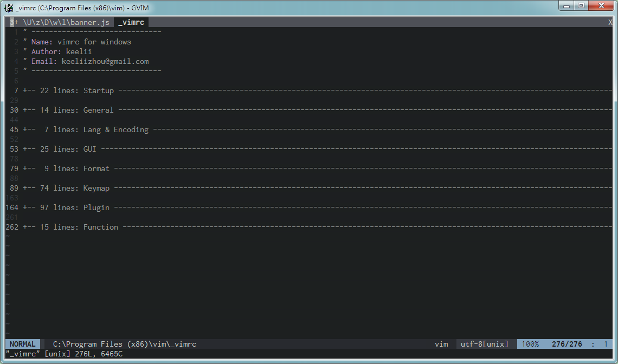Click the 'Name: vimrc for windows' comment line
Screen dimensions: 618x364
[77, 42]
